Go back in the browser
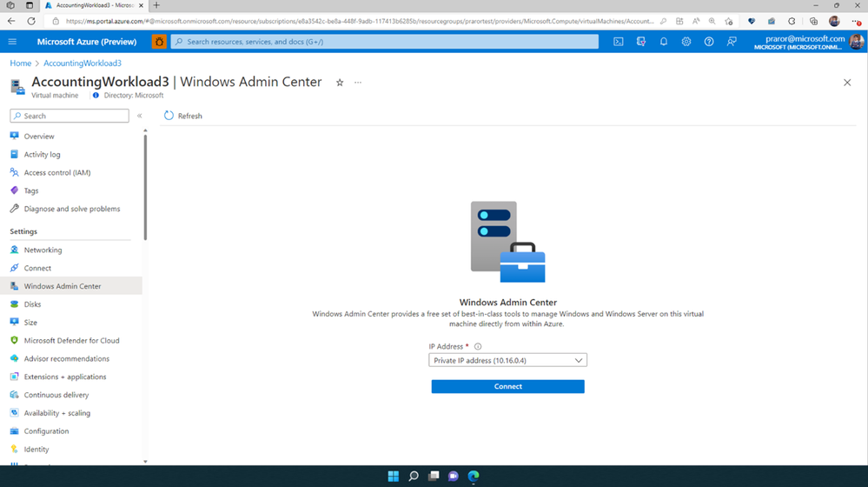The width and height of the screenshot is (868, 487). pyautogui.click(x=11, y=21)
